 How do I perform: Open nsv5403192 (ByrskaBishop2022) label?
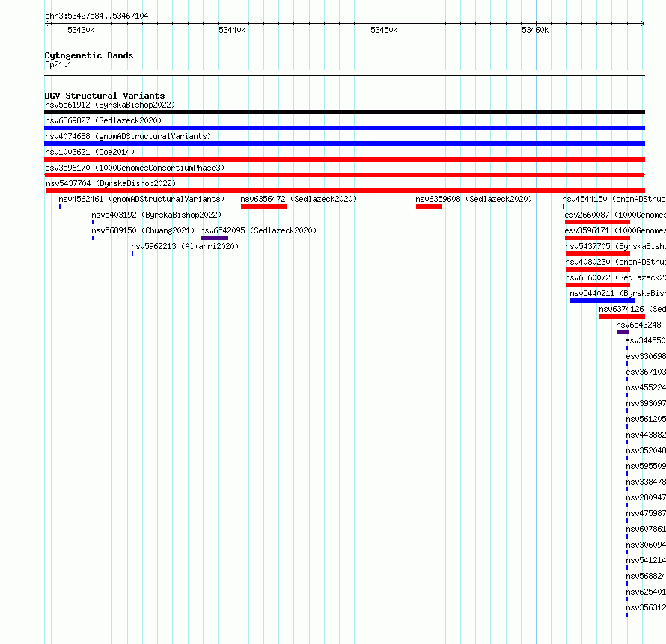click(x=156, y=215)
